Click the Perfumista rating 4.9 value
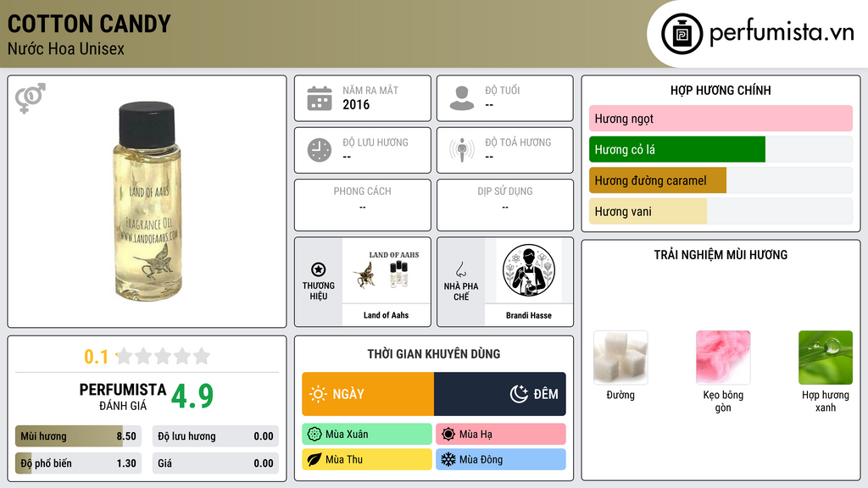 [192, 396]
